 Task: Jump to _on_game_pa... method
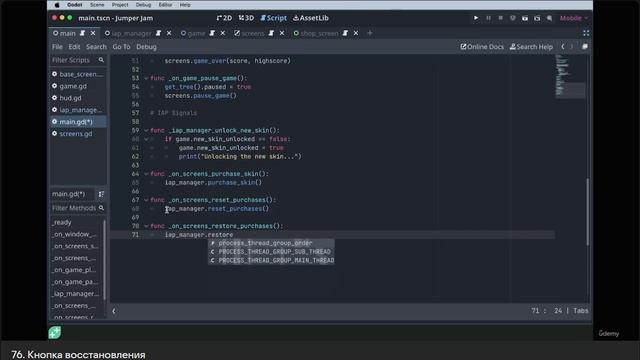pos(76,282)
